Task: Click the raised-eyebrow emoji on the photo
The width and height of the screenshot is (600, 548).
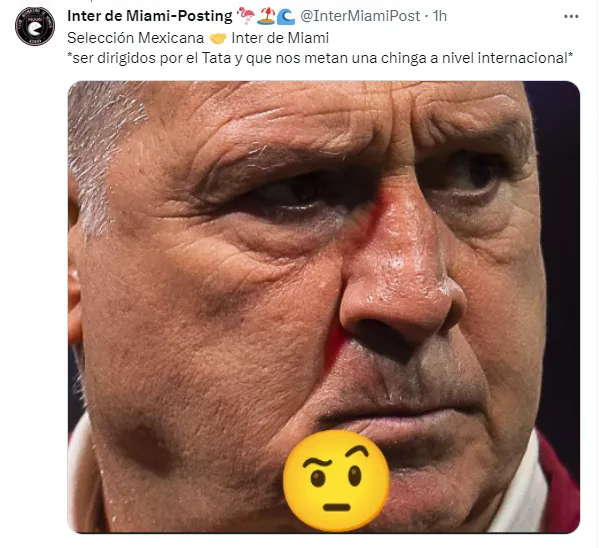Action: click(x=336, y=481)
